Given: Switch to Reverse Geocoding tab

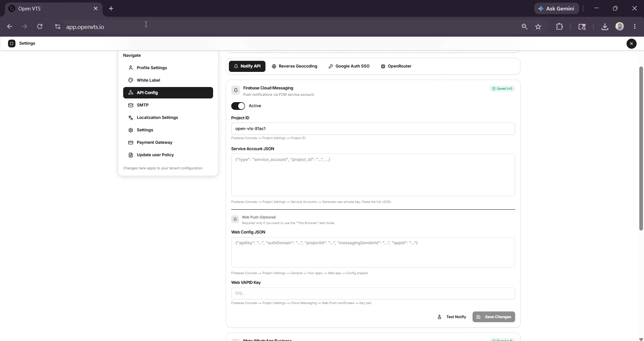Looking at the screenshot, I should pos(294,66).
